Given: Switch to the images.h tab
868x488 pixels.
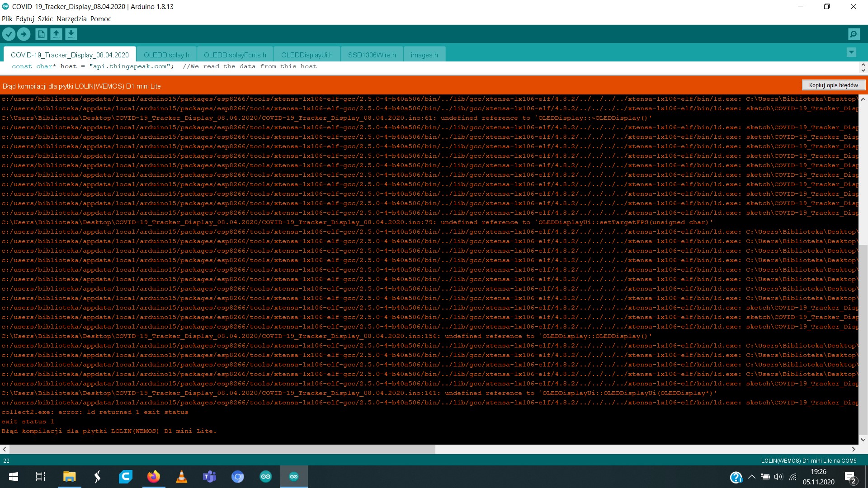Looking at the screenshot, I should [425, 55].
